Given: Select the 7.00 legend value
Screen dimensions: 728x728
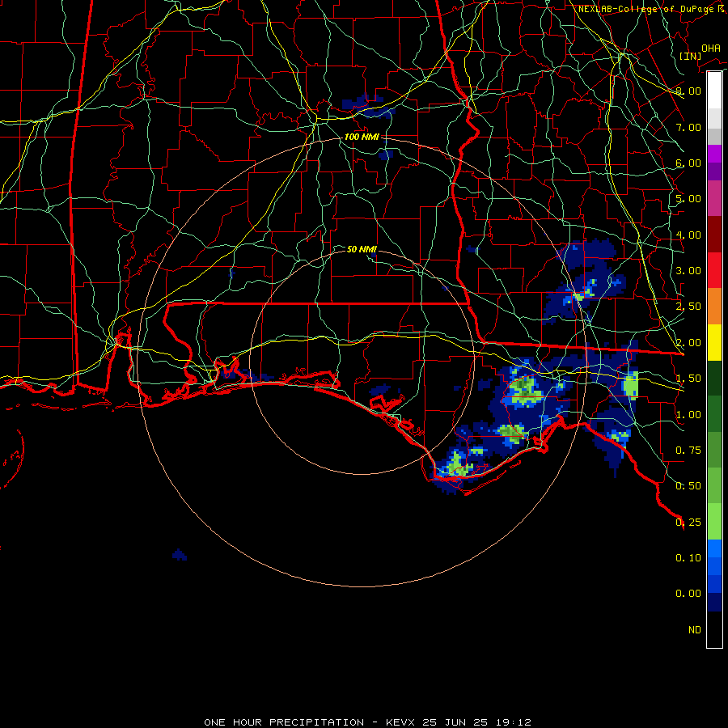Looking at the screenshot, I should (x=688, y=127).
